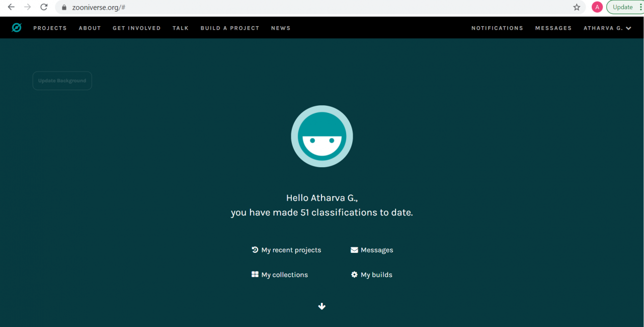Image resolution: width=644 pixels, height=327 pixels.
Task: Open My recent projects
Action: tap(286, 250)
